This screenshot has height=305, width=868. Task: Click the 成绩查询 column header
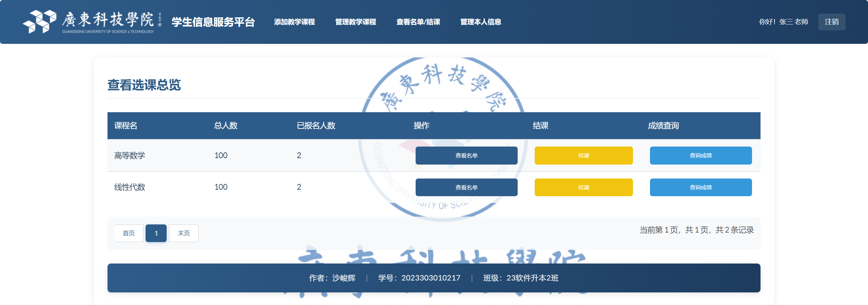pos(663,126)
